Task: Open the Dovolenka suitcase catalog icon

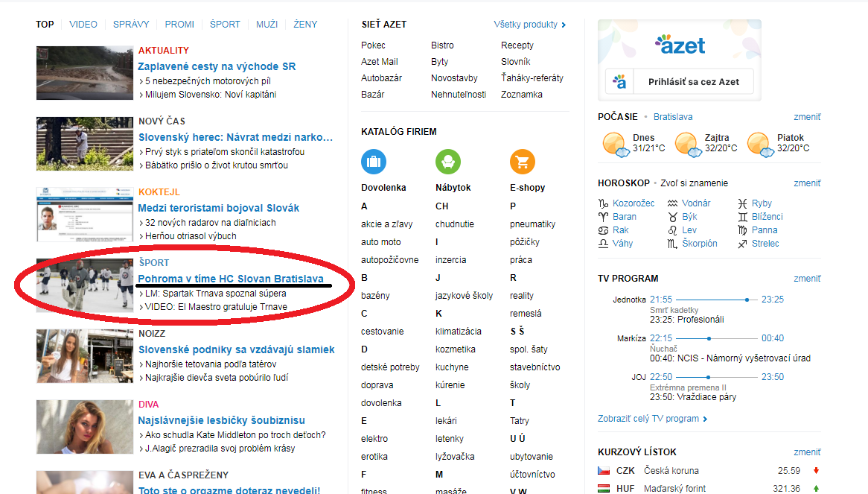Action: tap(374, 162)
